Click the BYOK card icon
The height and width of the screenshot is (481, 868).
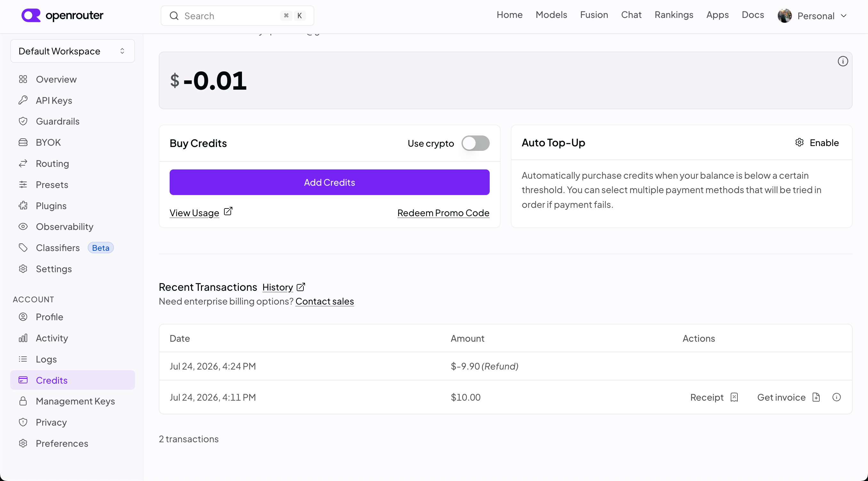point(23,142)
